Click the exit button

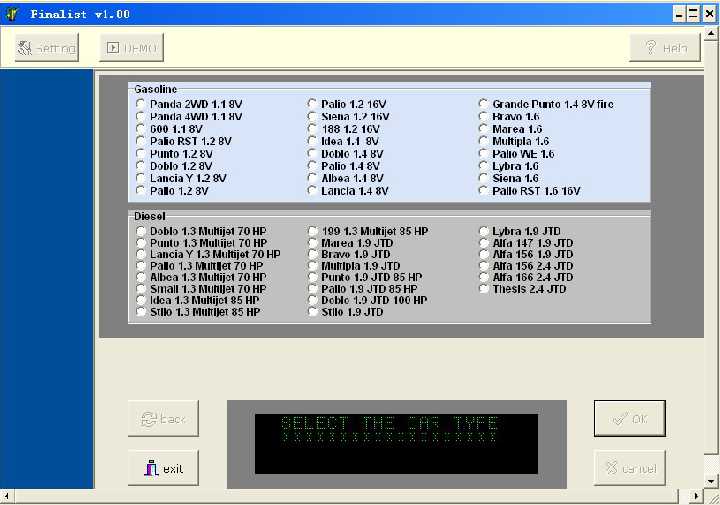point(163,468)
